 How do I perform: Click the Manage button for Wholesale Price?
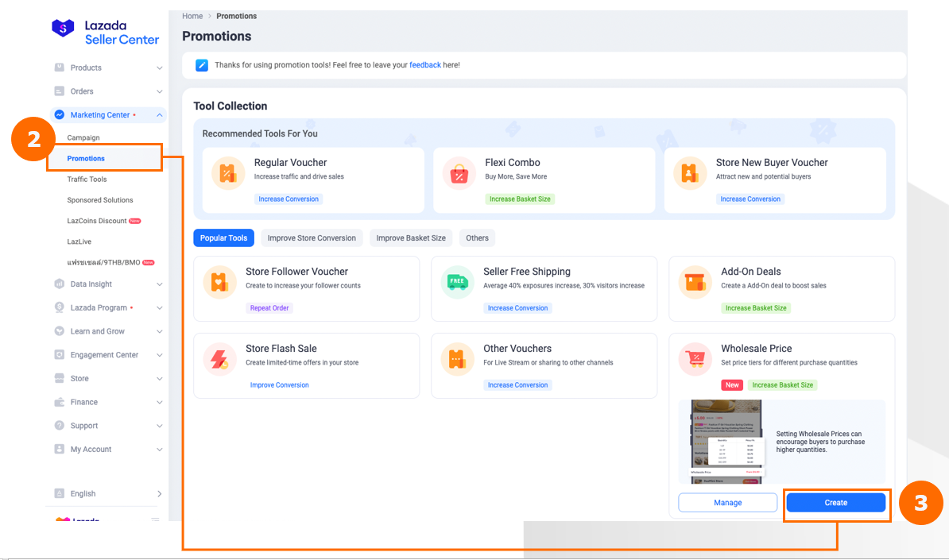coord(727,503)
